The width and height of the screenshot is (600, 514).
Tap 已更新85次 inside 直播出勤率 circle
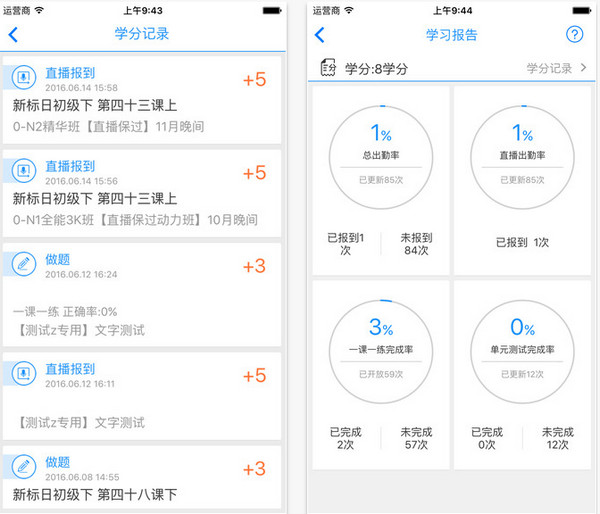(x=522, y=180)
